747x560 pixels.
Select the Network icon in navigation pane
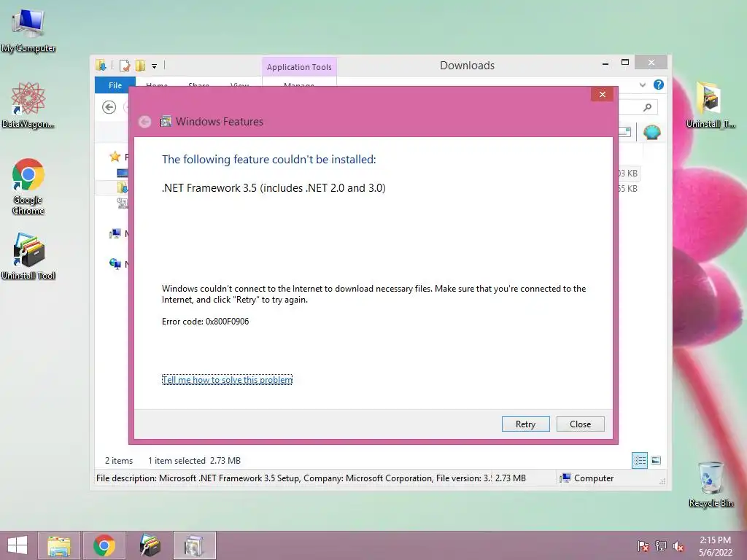[x=115, y=263]
